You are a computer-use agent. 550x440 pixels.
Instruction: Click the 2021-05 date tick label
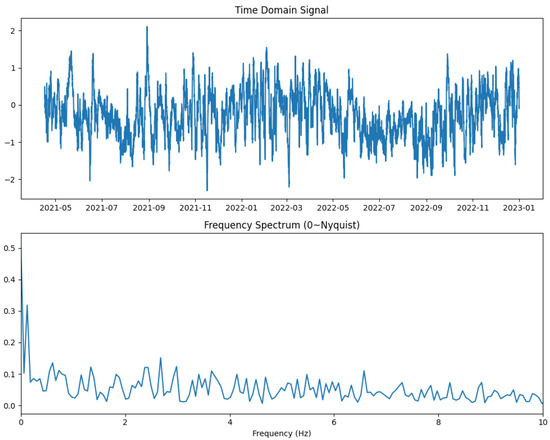(x=55, y=208)
